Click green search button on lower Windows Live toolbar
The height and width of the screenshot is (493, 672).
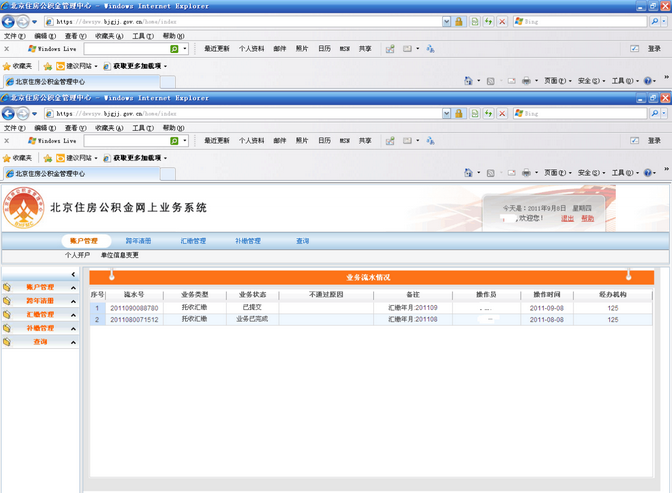pos(174,142)
